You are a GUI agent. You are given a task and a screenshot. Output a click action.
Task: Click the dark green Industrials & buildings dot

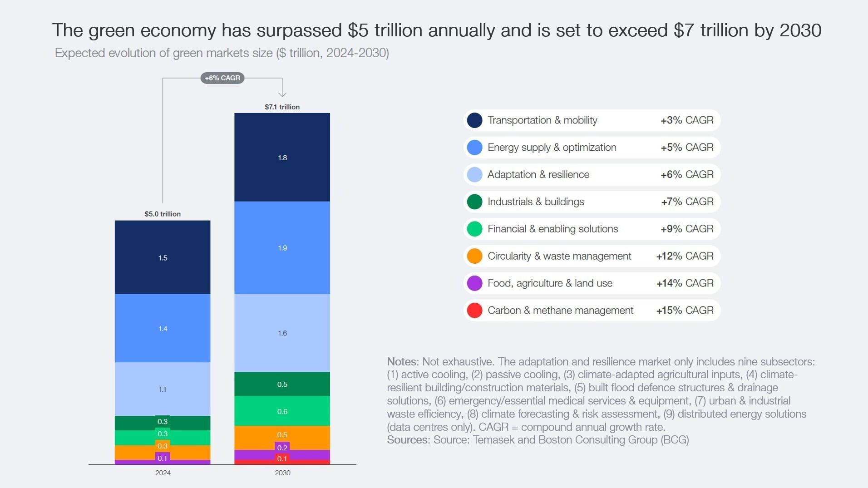tap(474, 202)
